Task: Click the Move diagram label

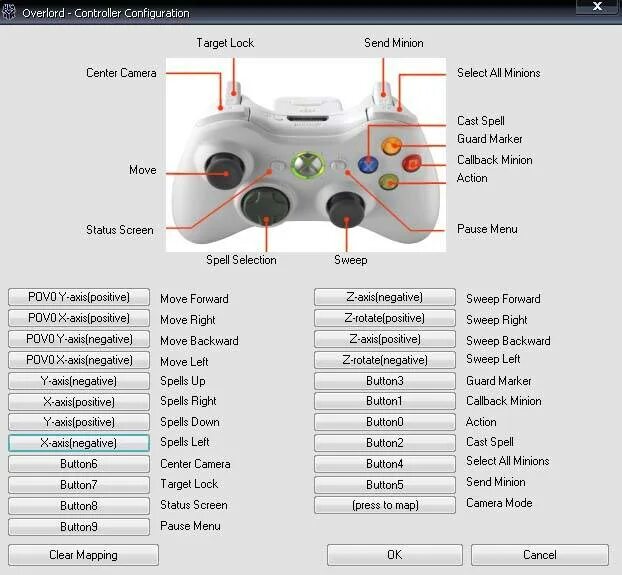Action: 143,170
